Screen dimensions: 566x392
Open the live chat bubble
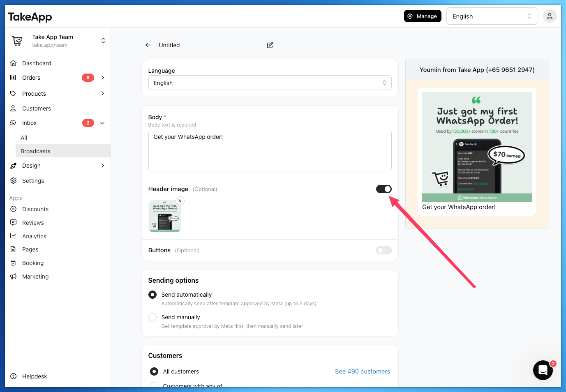(543, 370)
